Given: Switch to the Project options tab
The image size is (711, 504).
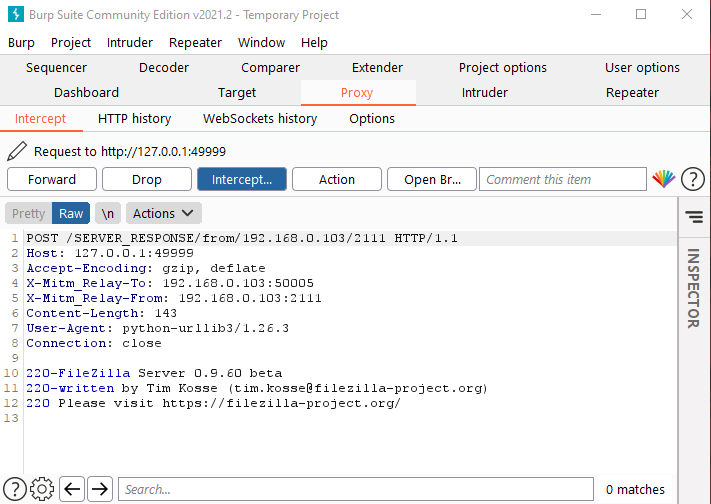Looking at the screenshot, I should click(x=502, y=68).
